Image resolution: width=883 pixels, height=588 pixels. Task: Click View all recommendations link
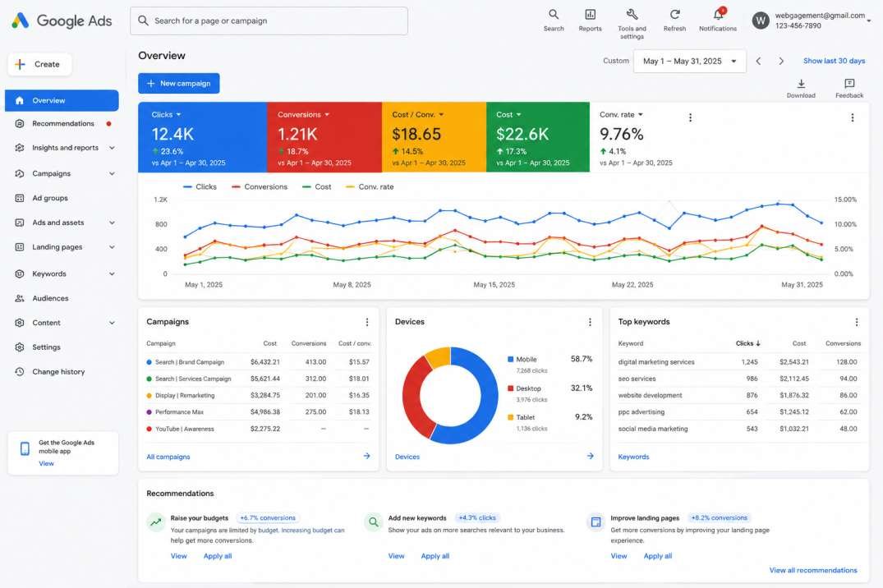coord(813,571)
